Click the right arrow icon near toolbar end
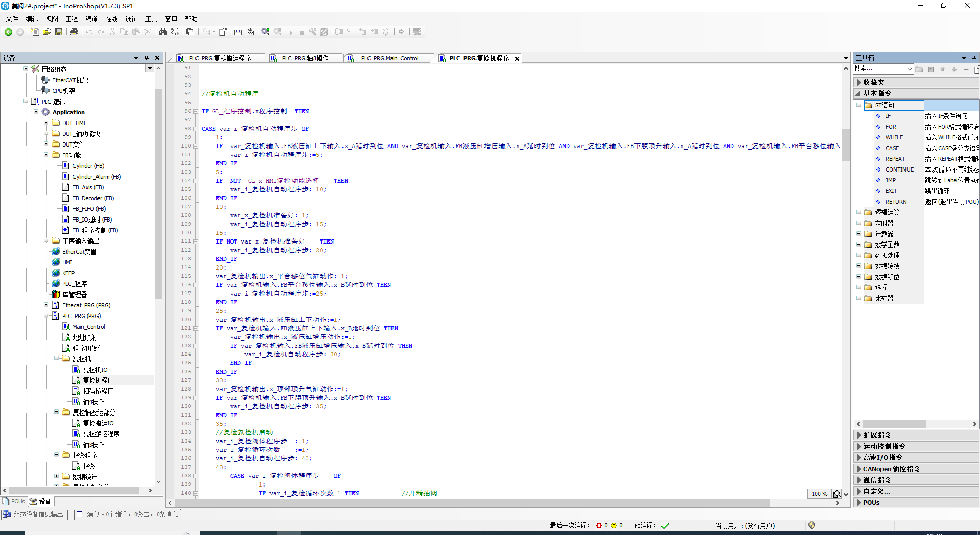The width and height of the screenshot is (980, 535). coord(402,32)
